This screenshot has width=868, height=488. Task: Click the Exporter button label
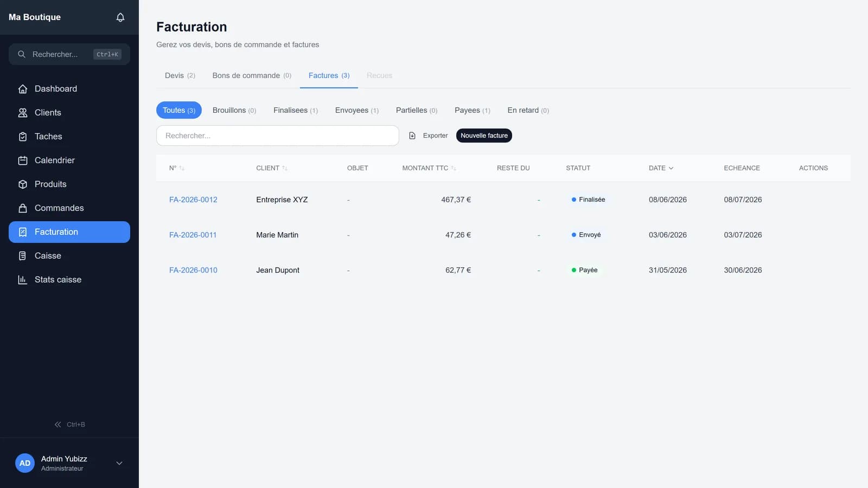pos(436,136)
